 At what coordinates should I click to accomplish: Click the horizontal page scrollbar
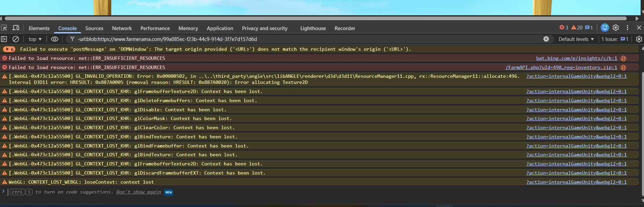[x=315, y=19]
